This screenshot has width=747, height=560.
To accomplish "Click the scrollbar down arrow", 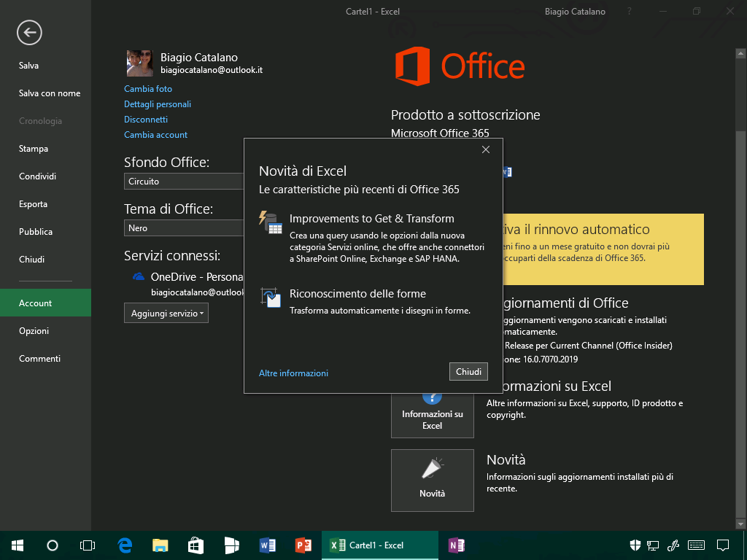I will point(740,524).
